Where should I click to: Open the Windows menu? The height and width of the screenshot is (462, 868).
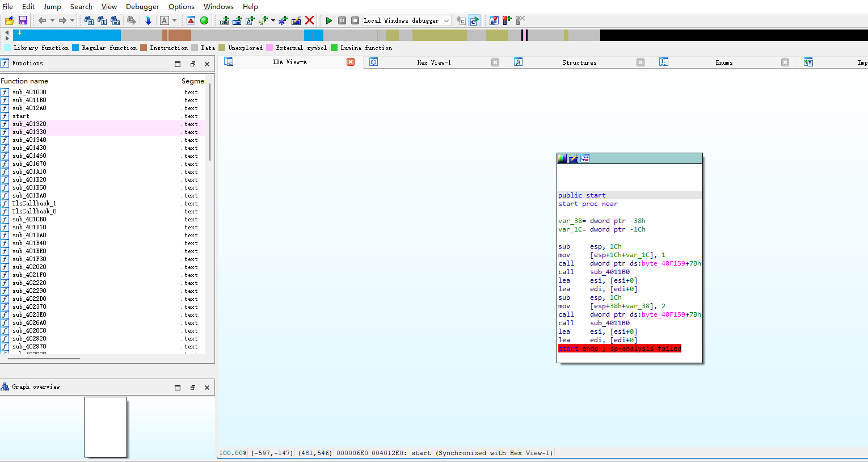[218, 6]
